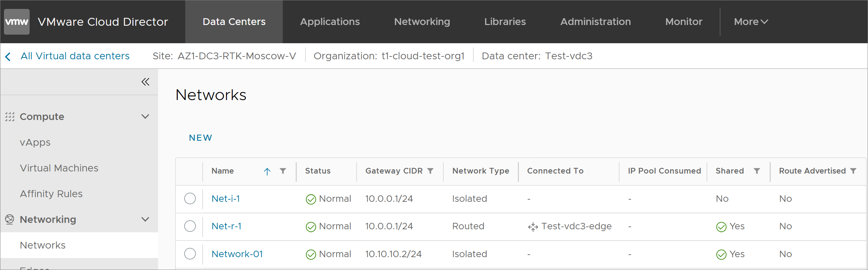This screenshot has width=868, height=270.
Task: Click the Networking sidebar section label
Action: pyautogui.click(x=48, y=219)
